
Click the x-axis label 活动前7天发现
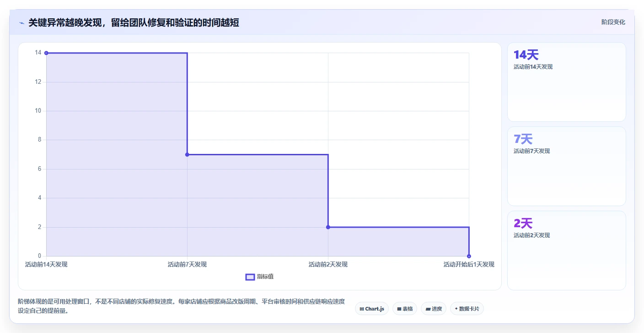click(187, 264)
